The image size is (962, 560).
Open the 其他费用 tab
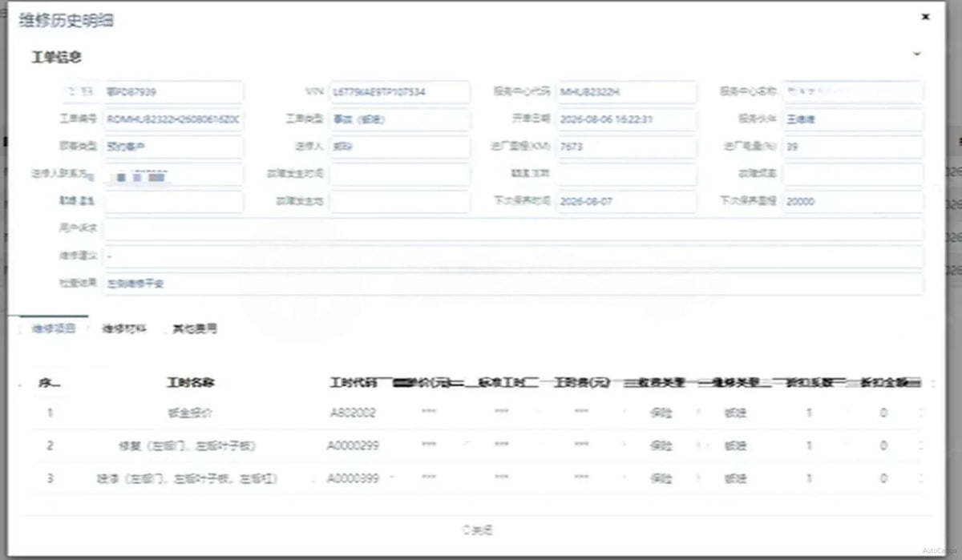coord(195,328)
